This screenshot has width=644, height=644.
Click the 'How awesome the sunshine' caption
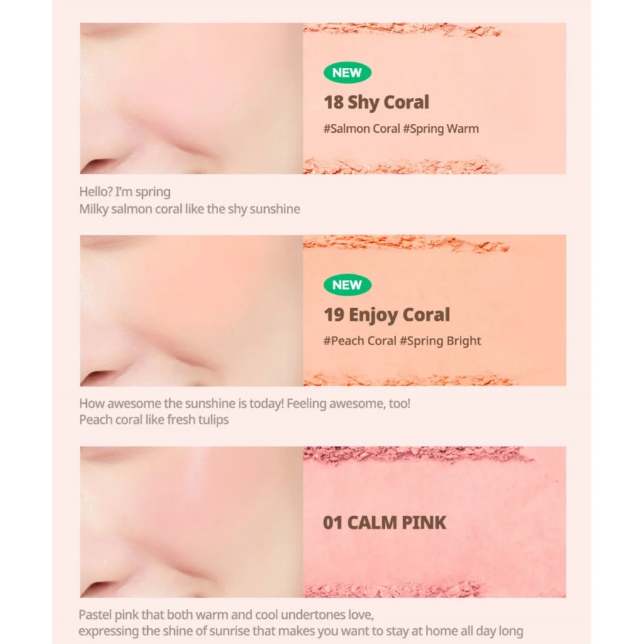[245, 404]
